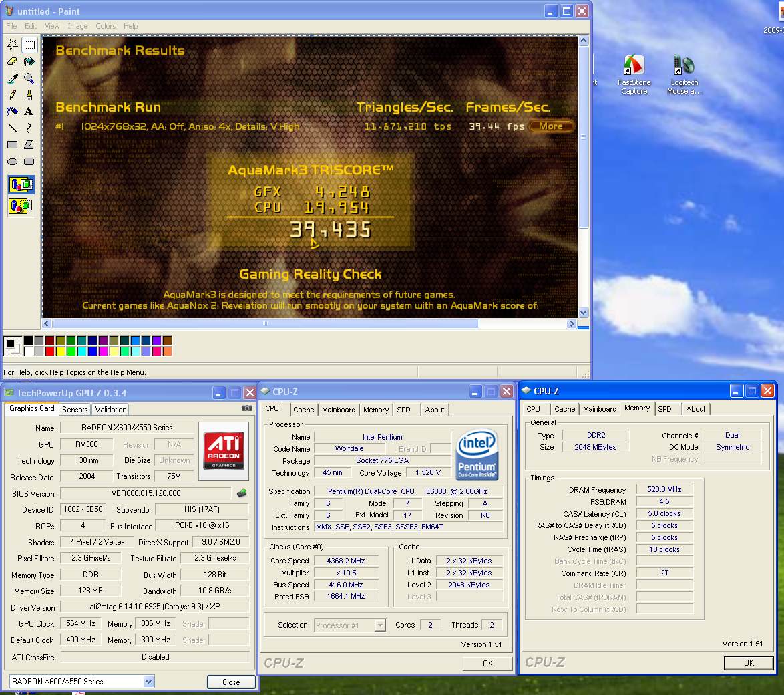Select the Rounded Rectangle tool
The image size is (784, 695).
pos(29,161)
